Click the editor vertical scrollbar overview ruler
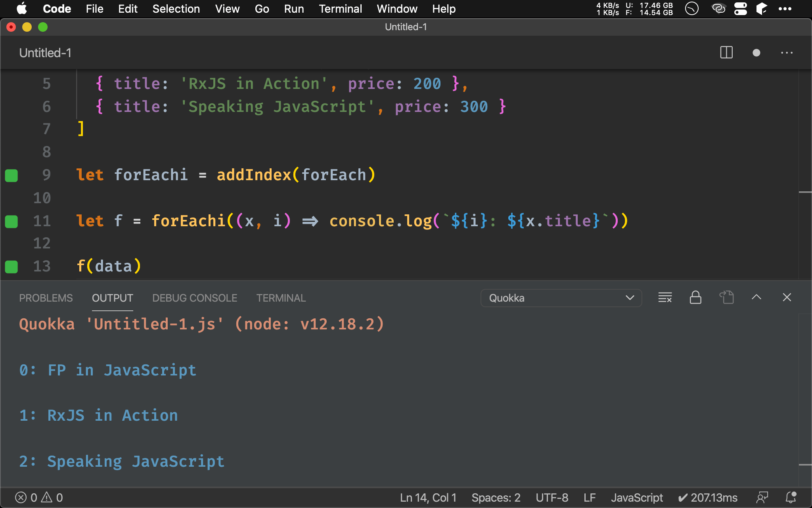This screenshot has width=812, height=508. tap(805, 175)
